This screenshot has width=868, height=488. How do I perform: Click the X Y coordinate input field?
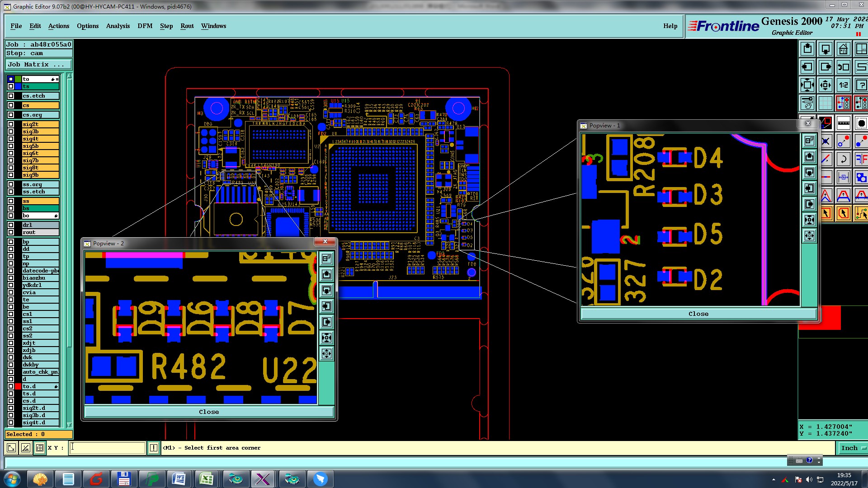[107, 448]
